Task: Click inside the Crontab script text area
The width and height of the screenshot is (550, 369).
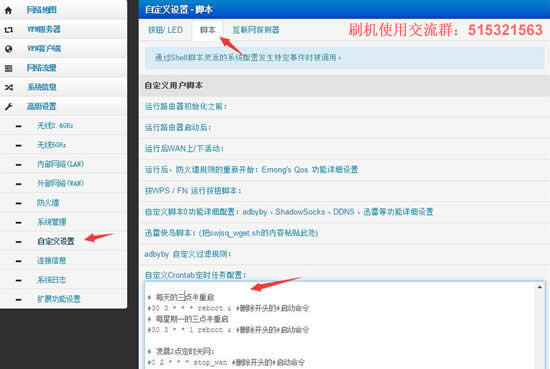Action: tap(340, 324)
